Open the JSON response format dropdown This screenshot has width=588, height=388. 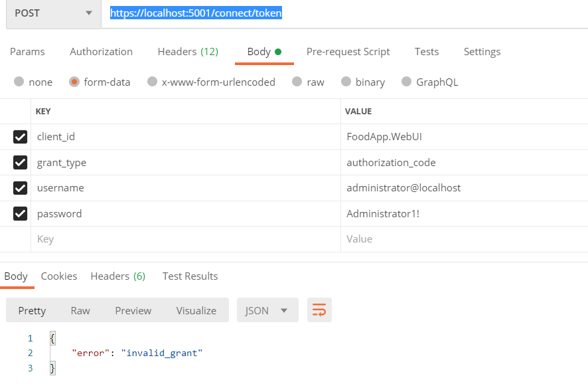point(267,310)
